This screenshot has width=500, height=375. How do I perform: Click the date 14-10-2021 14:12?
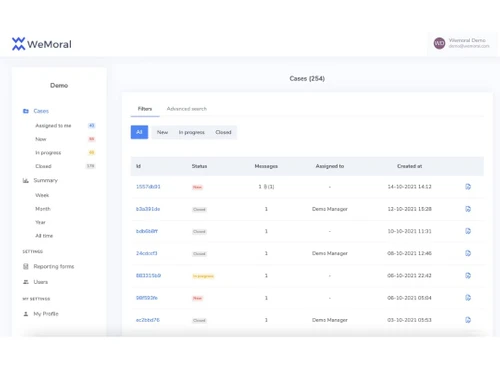pyautogui.click(x=409, y=187)
